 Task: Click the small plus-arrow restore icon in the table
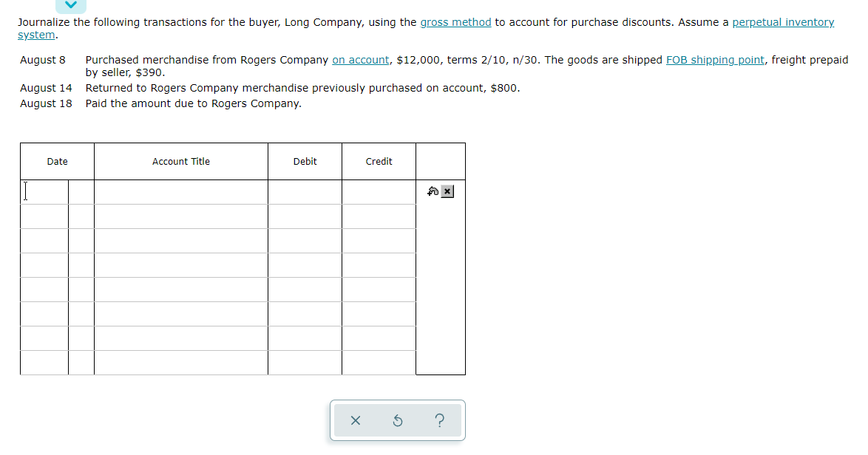pyautogui.click(x=433, y=191)
